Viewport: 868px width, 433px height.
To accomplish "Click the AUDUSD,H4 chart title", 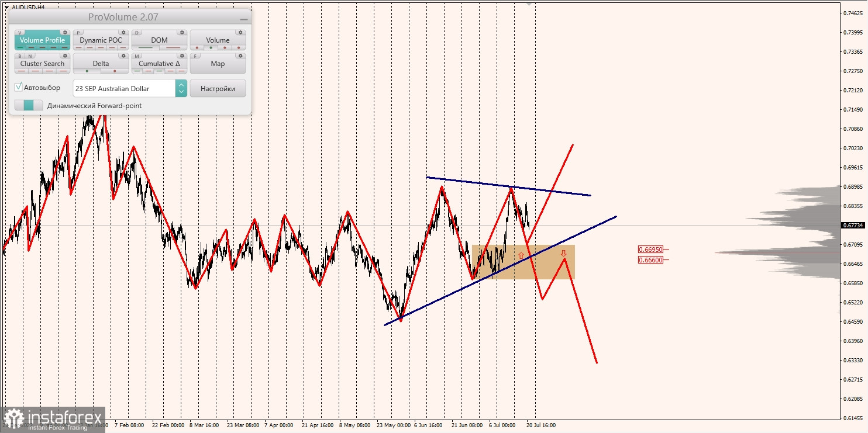I will pyautogui.click(x=28, y=7).
